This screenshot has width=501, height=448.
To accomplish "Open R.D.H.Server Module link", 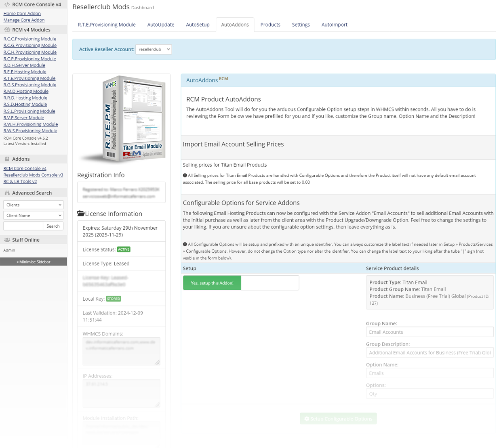I will [24, 65].
